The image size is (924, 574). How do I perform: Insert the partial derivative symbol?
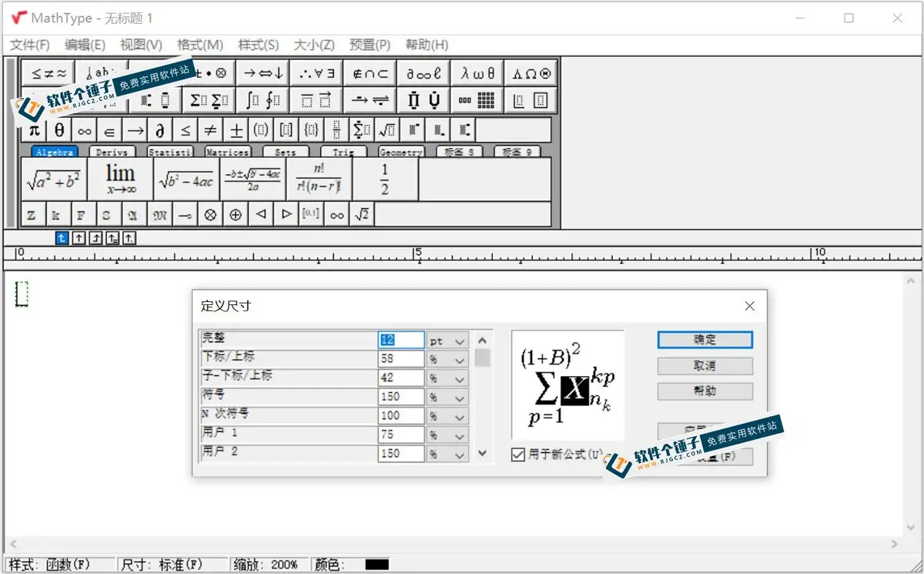click(160, 130)
